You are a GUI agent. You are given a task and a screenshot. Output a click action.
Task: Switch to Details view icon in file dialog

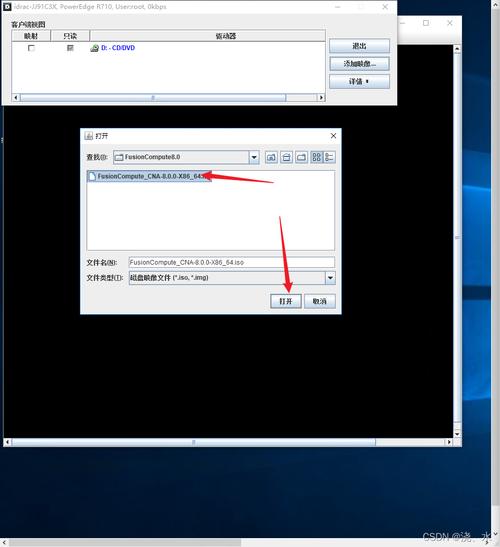point(329,157)
